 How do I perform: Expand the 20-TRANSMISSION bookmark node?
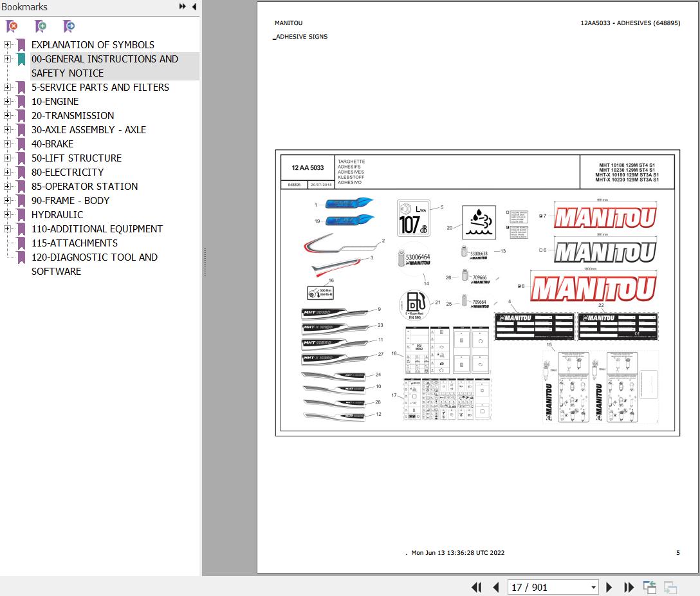pos(7,115)
